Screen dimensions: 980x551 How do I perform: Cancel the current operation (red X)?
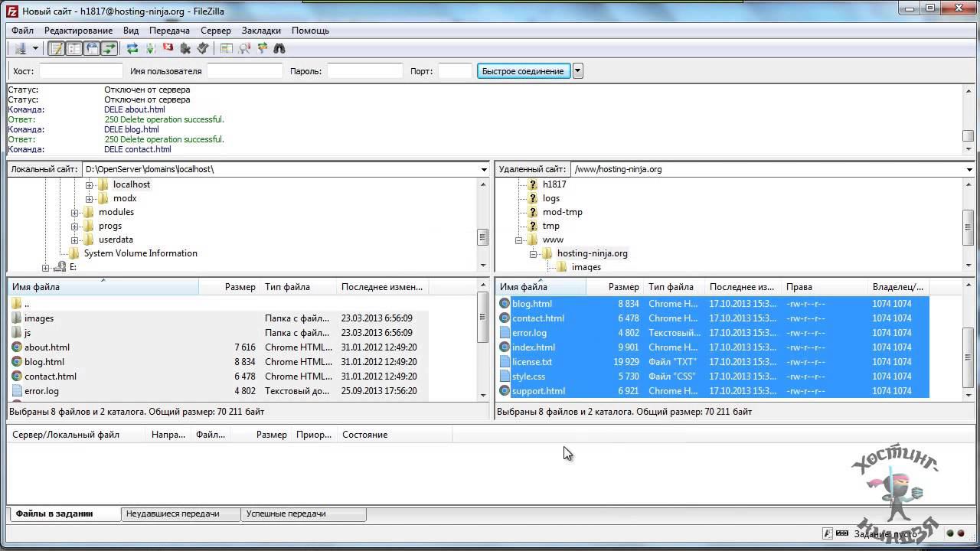168,48
